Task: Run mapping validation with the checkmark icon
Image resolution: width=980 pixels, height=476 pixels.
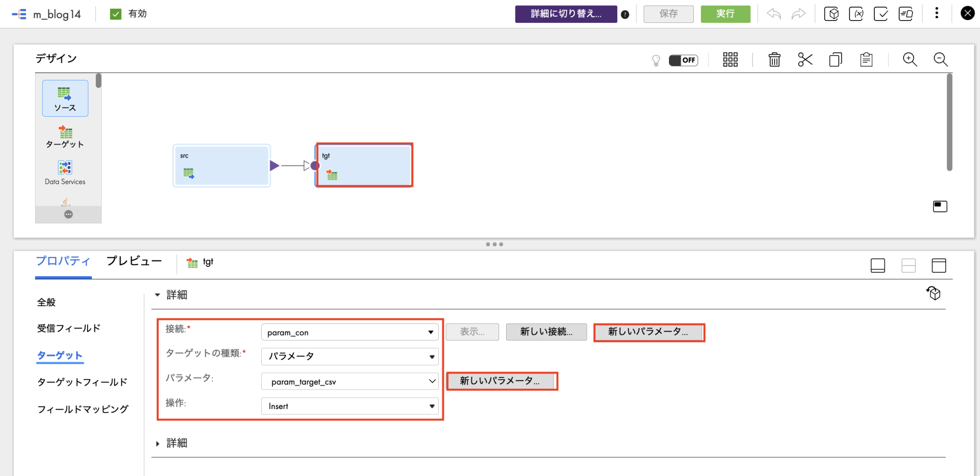Action: (x=881, y=14)
